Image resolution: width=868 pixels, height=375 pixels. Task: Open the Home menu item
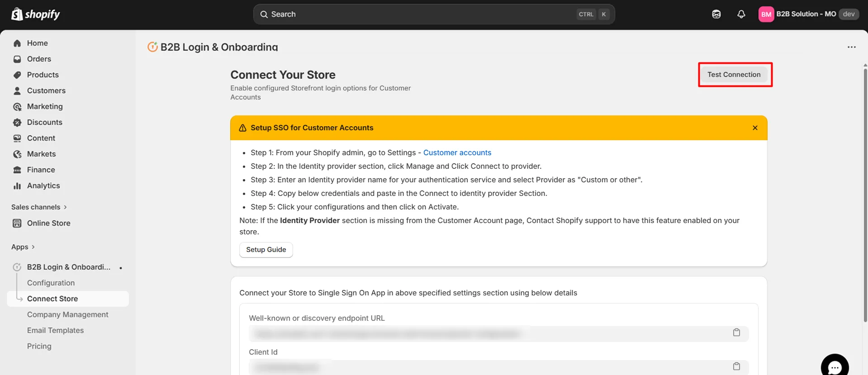click(38, 43)
